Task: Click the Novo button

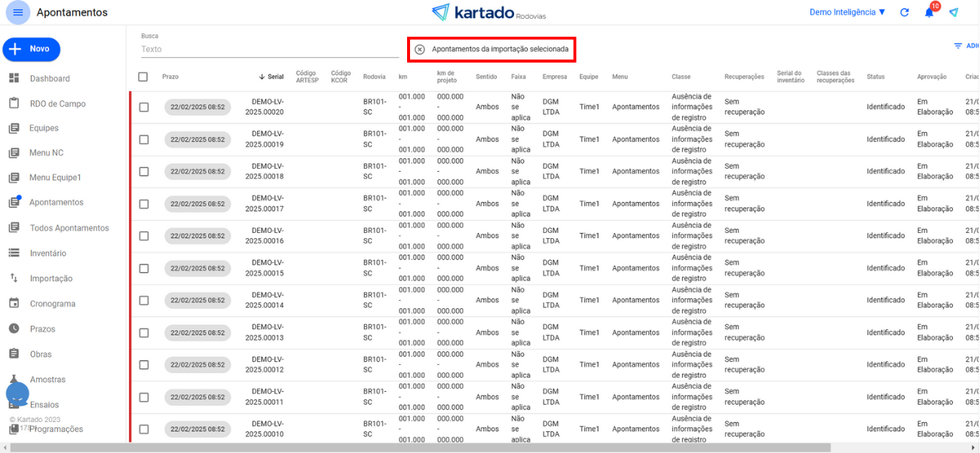Action: (31, 49)
